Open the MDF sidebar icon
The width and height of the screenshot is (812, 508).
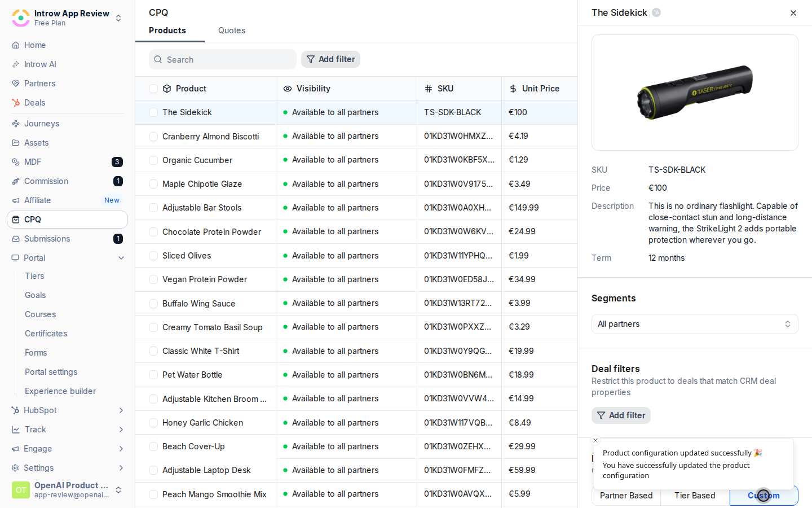coord(16,162)
